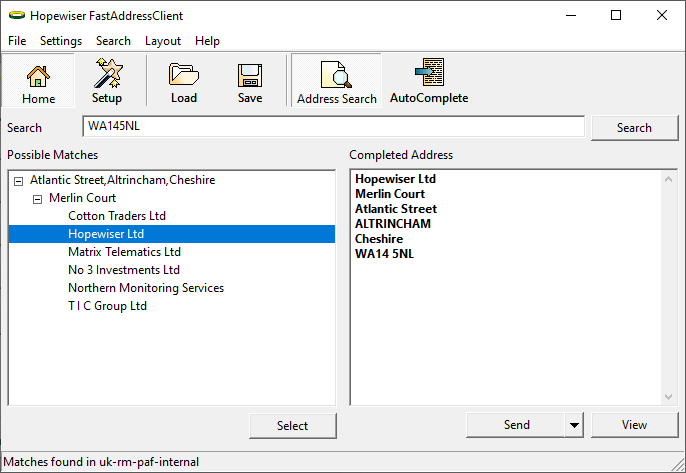
Task: Open the Setup wizard icon
Action: (x=107, y=81)
